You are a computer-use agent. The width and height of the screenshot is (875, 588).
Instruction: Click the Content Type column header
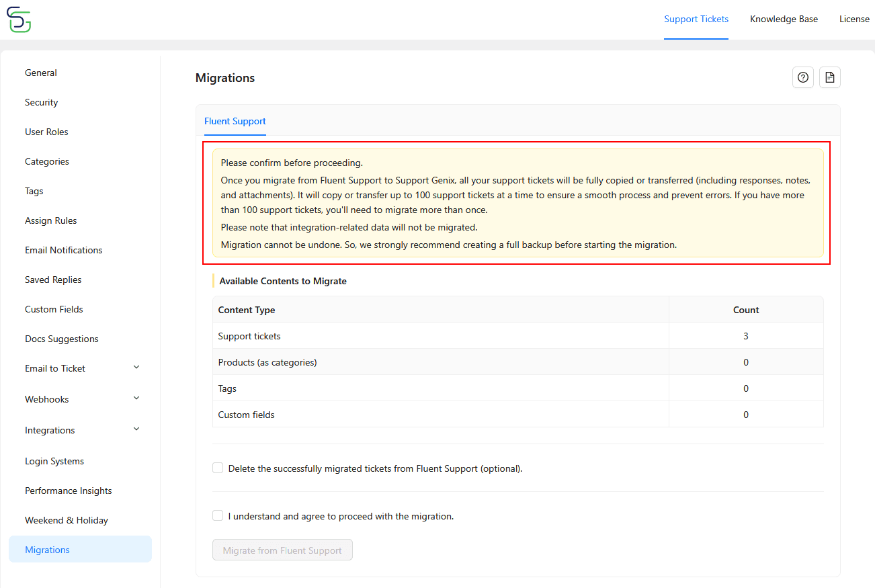tap(247, 310)
